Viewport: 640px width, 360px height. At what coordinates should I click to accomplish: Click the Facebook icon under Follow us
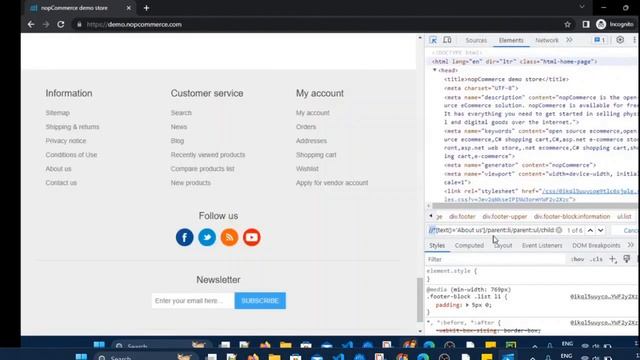tap(184, 237)
